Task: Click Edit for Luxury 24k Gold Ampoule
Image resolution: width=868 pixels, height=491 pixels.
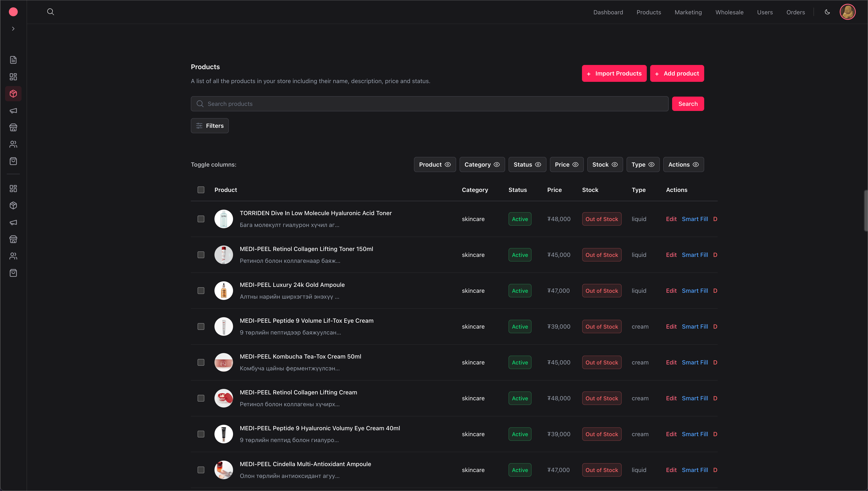Action: (x=671, y=291)
